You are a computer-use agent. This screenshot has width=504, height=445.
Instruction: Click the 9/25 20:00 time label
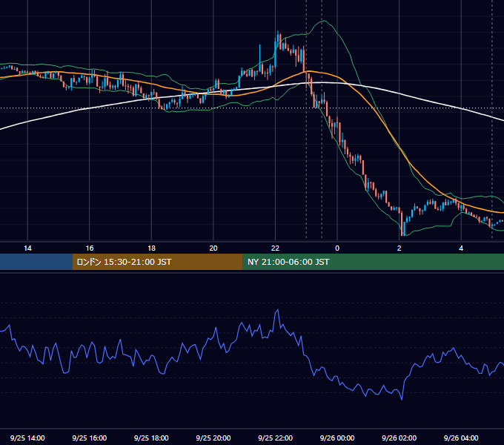click(x=213, y=438)
